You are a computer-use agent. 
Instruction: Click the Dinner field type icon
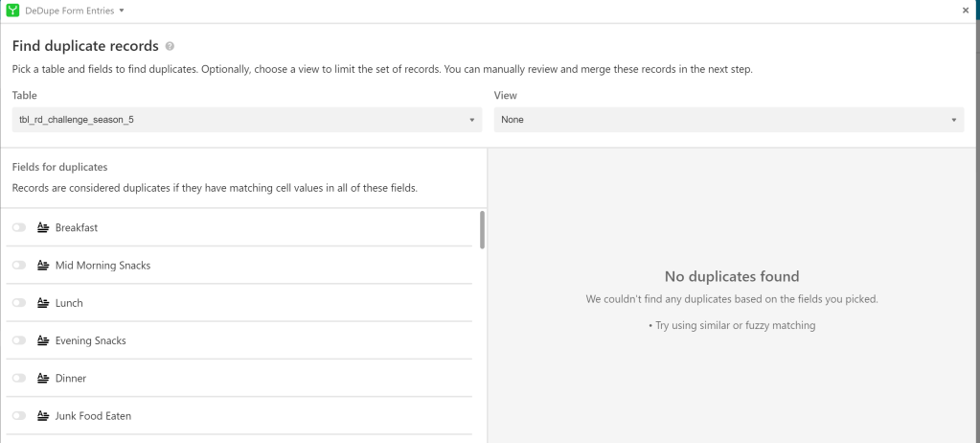coord(43,379)
